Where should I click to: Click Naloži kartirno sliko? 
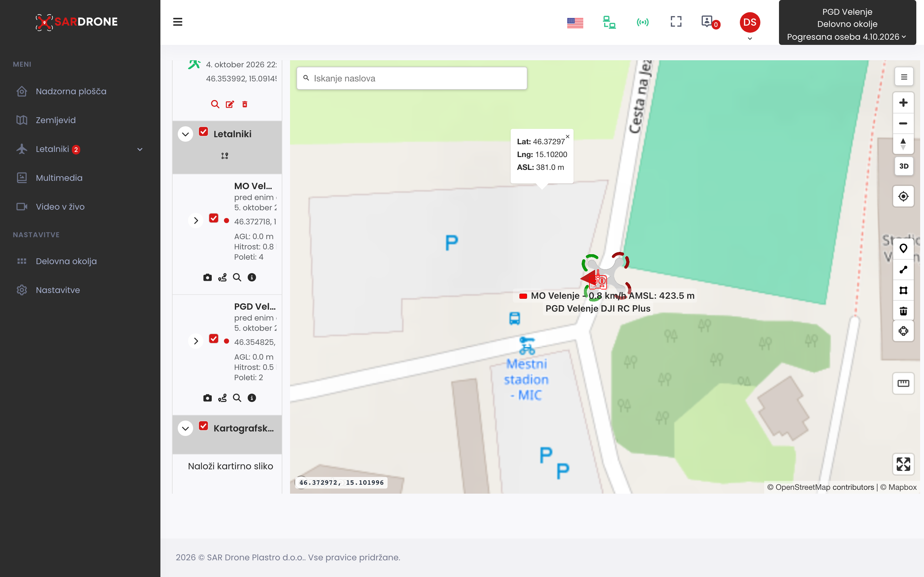point(230,466)
